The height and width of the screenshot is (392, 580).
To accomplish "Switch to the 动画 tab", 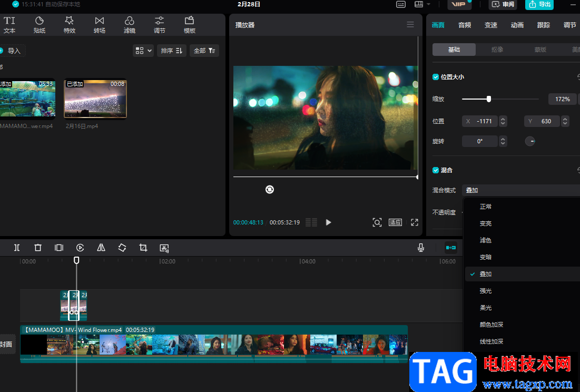I will point(517,25).
